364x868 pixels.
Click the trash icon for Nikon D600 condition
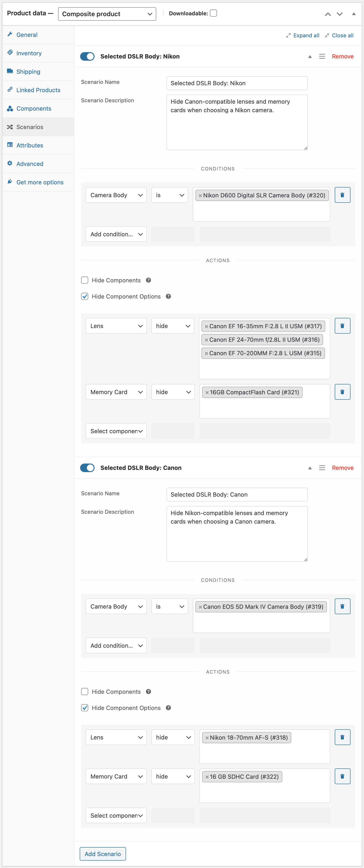(x=342, y=195)
